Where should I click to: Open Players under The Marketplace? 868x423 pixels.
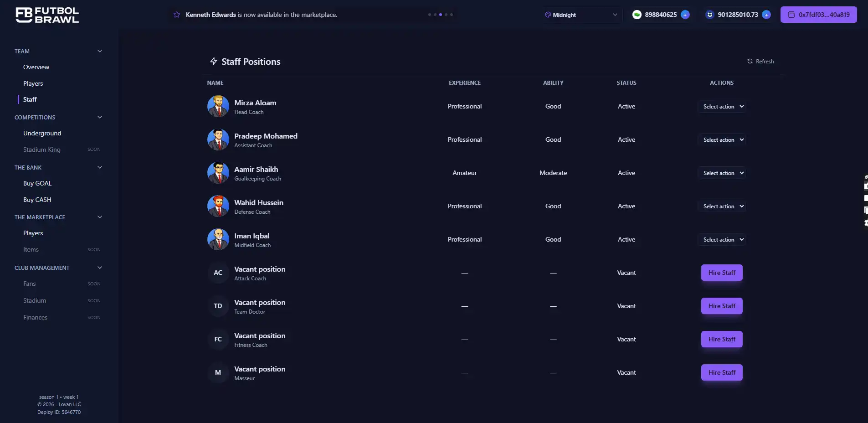point(33,232)
